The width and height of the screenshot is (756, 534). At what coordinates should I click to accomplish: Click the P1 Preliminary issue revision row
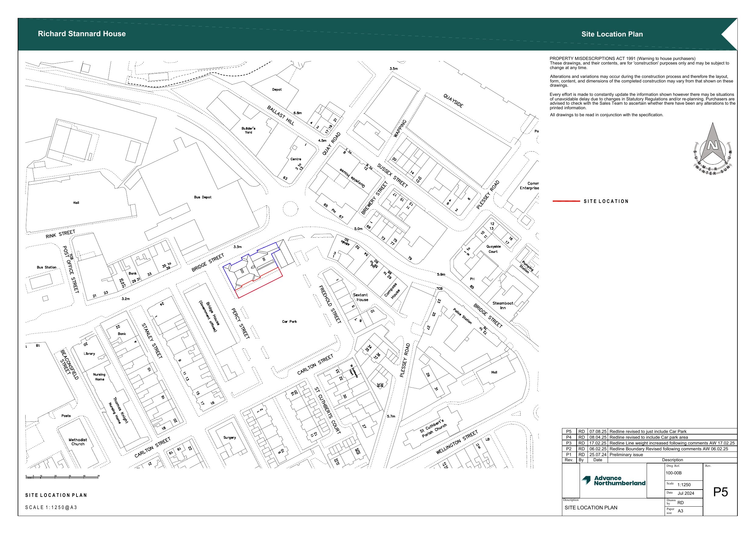(x=626, y=454)
